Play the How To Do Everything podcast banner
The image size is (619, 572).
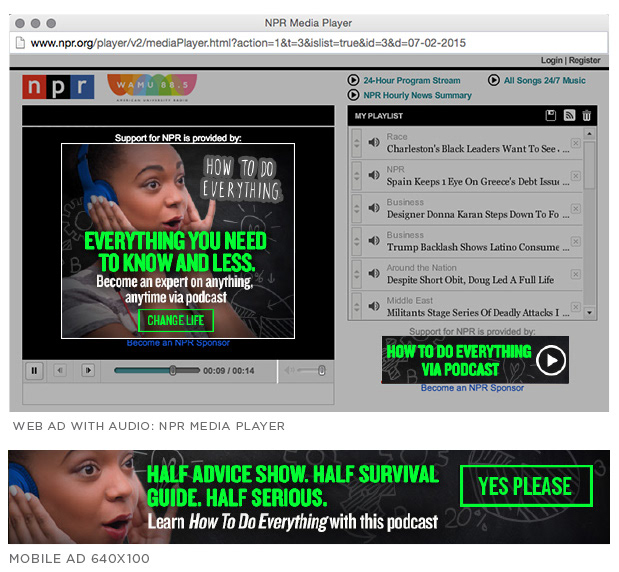click(475, 360)
